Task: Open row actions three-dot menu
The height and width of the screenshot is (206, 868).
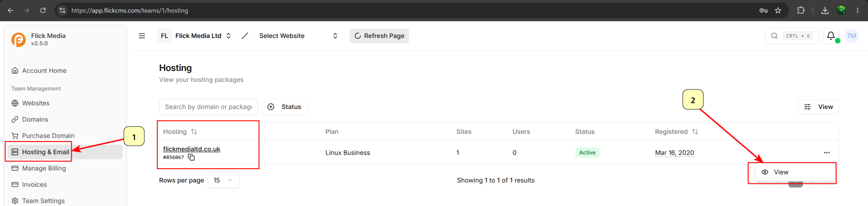Action: click(827, 153)
